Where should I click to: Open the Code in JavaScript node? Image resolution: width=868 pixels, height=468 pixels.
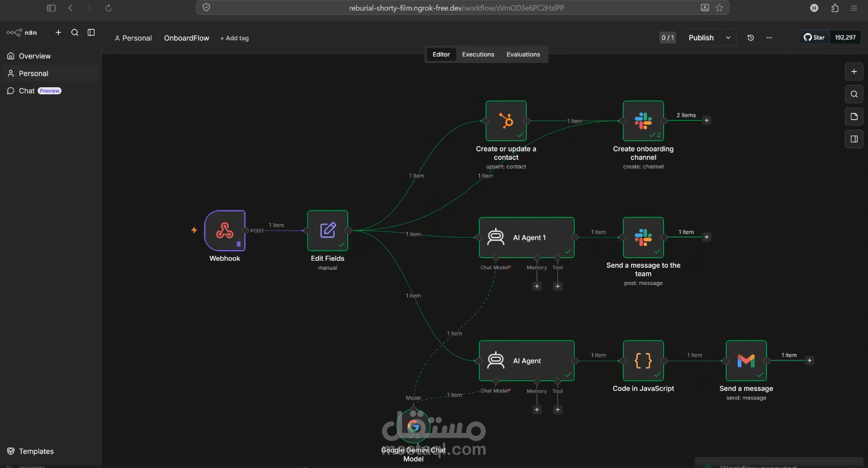(643, 361)
